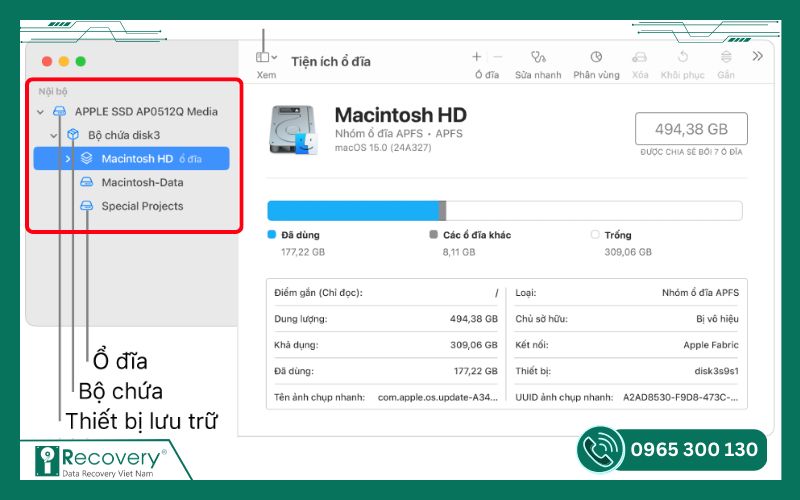Screen dimensions: 800x500
Task: Click the blue Đã dùng legend swatch
Action: click(272, 234)
